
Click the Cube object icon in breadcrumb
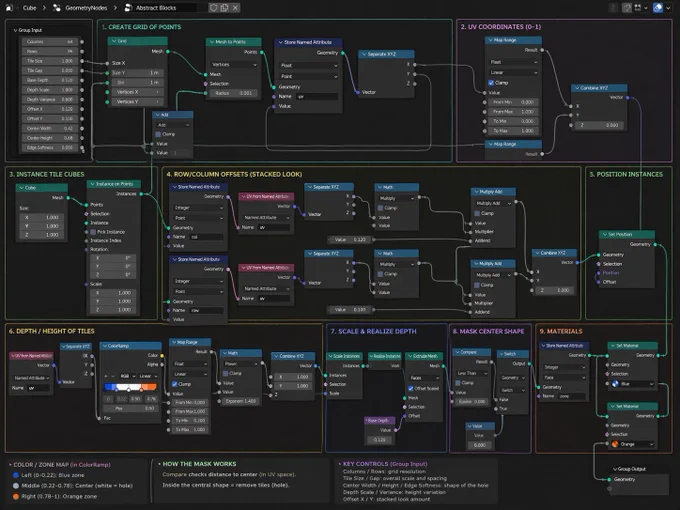tap(9, 8)
